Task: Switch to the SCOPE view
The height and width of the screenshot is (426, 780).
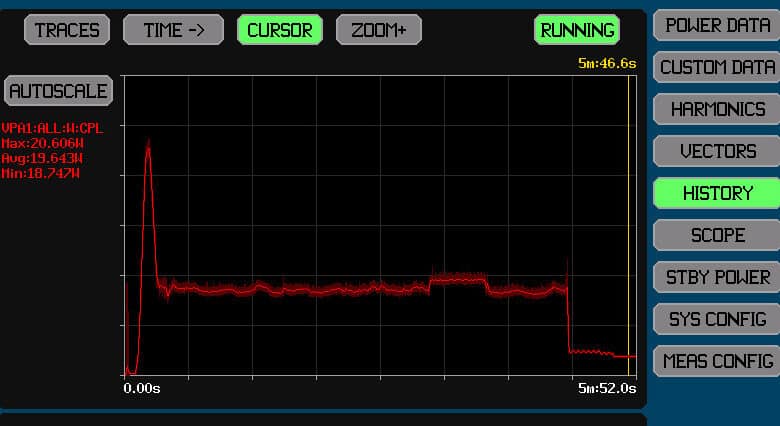Action: click(x=717, y=235)
